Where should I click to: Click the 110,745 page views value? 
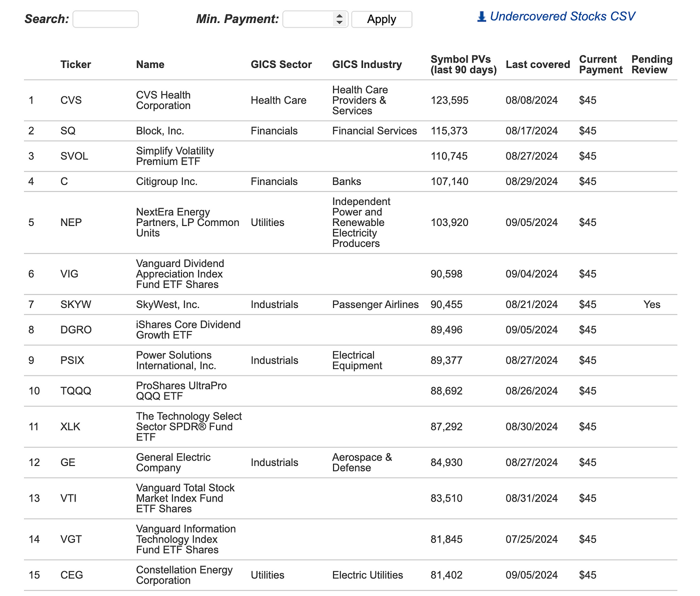pos(449,156)
